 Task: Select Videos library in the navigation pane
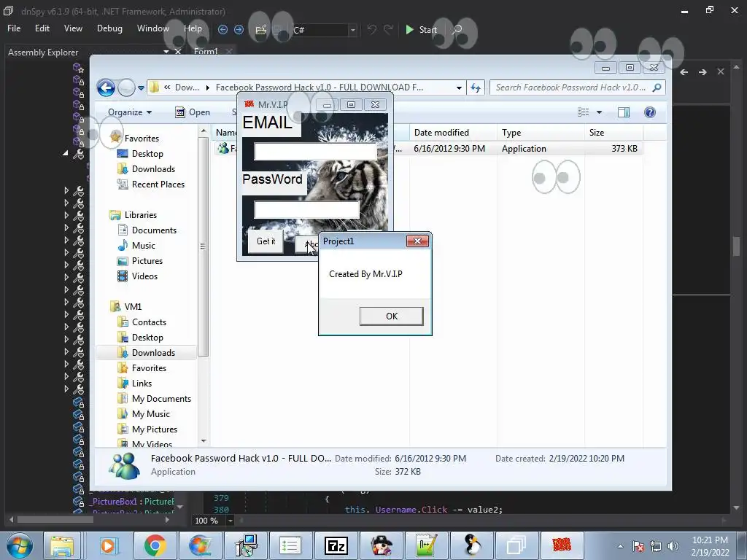point(138,276)
